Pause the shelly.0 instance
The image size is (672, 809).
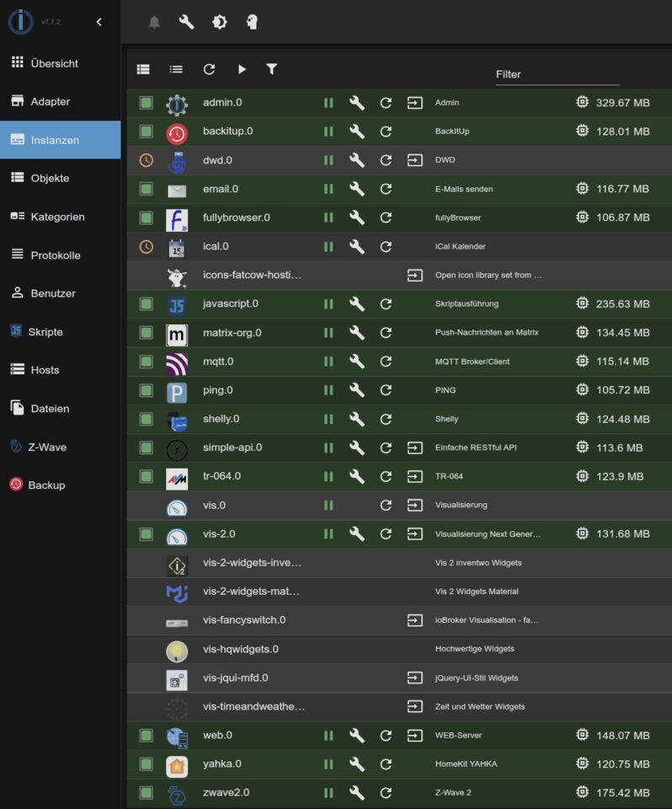328,419
